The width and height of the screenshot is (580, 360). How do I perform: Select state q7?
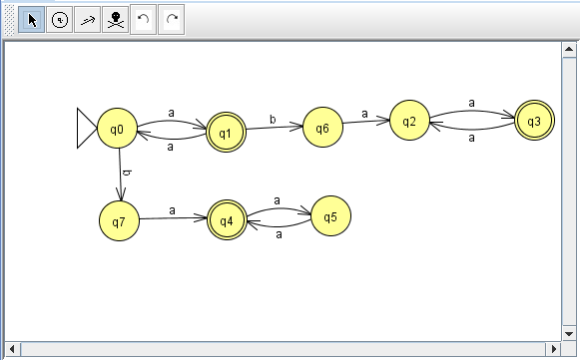119,221
